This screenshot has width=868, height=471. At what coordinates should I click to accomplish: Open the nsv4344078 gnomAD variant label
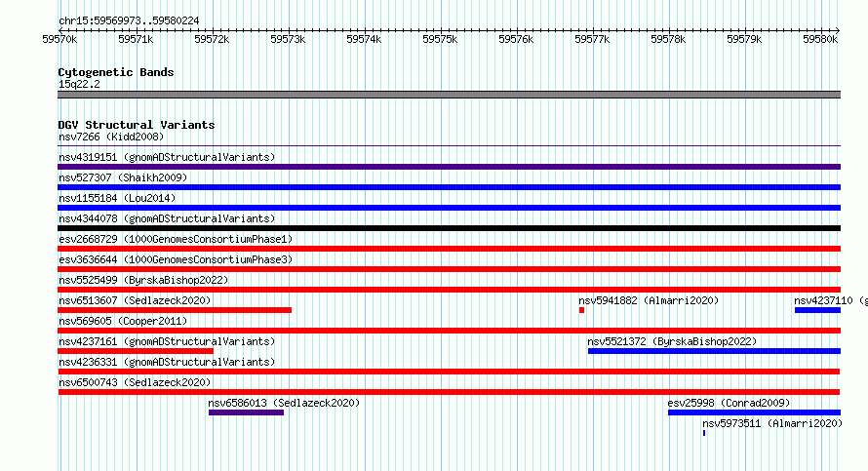pos(167,218)
